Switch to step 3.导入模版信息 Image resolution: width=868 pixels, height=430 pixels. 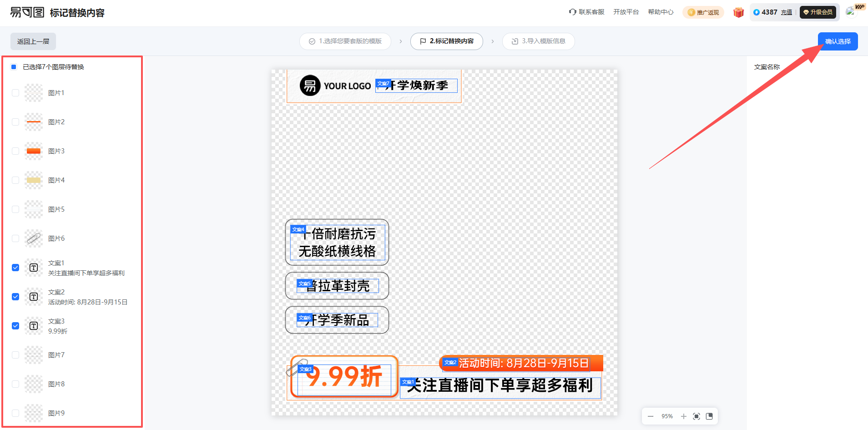click(x=538, y=41)
